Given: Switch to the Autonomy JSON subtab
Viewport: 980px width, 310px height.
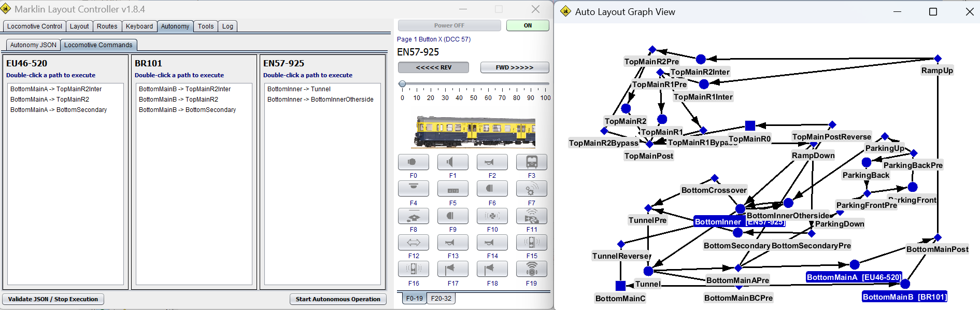Looking at the screenshot, I should coord(33,45).
